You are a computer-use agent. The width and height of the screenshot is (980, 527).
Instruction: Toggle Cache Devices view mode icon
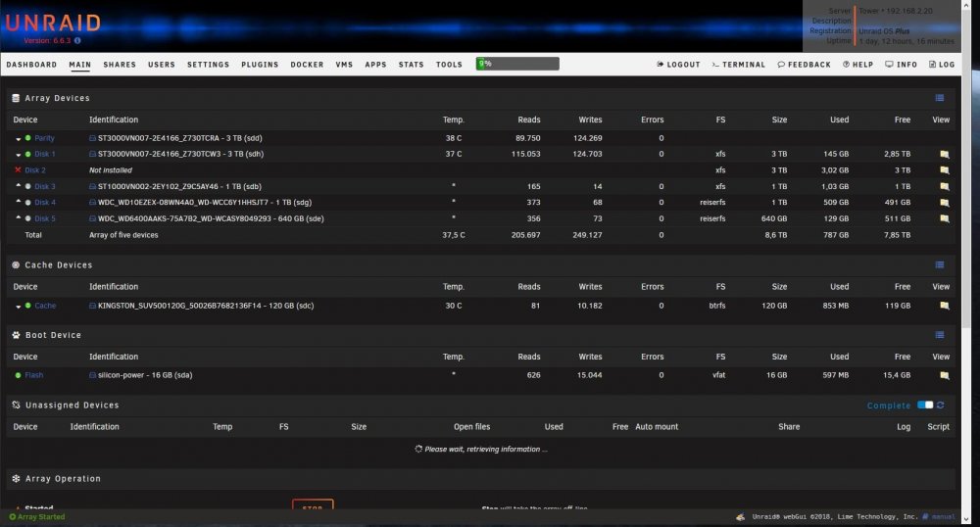(940, 265)
